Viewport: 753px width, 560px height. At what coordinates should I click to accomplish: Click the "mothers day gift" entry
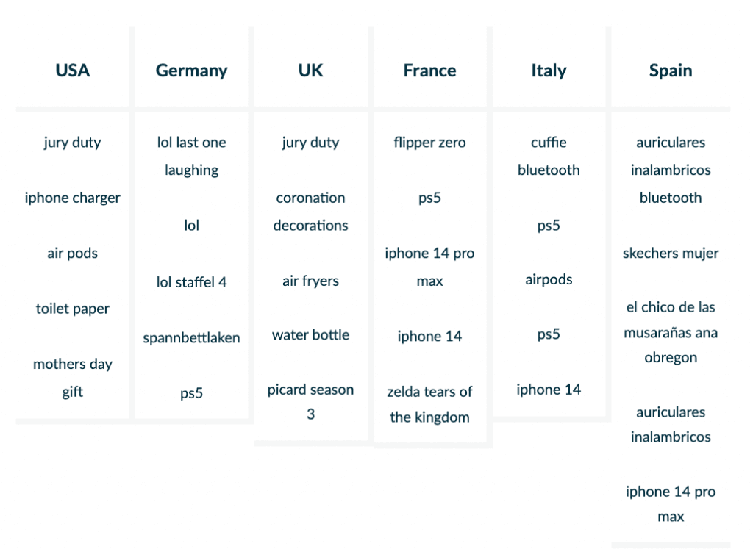pyautogui.click(x=72, y=378)
